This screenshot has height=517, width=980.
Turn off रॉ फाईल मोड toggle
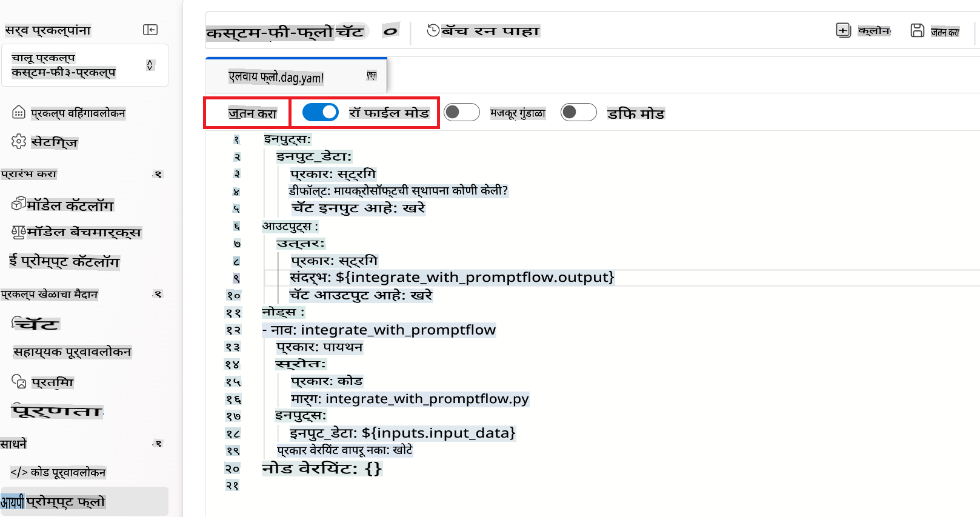pyautogui.click(x=321, y=112)
